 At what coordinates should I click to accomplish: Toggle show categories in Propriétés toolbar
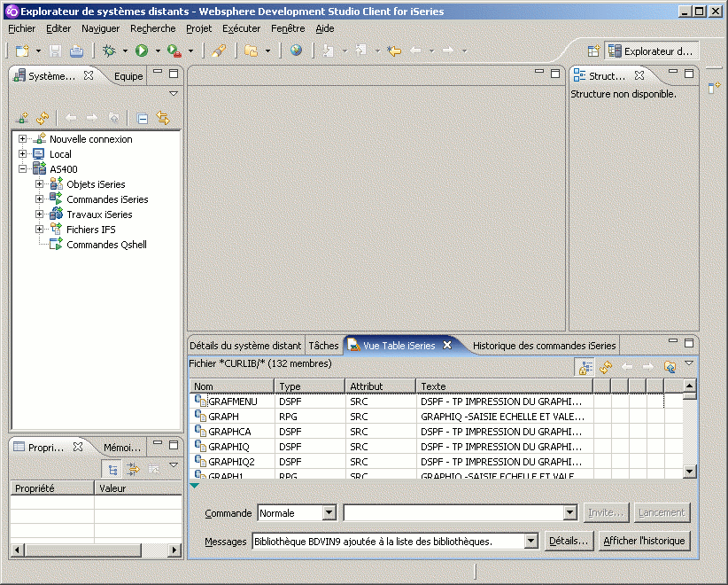pyautogui.click(x=112, y=469)
